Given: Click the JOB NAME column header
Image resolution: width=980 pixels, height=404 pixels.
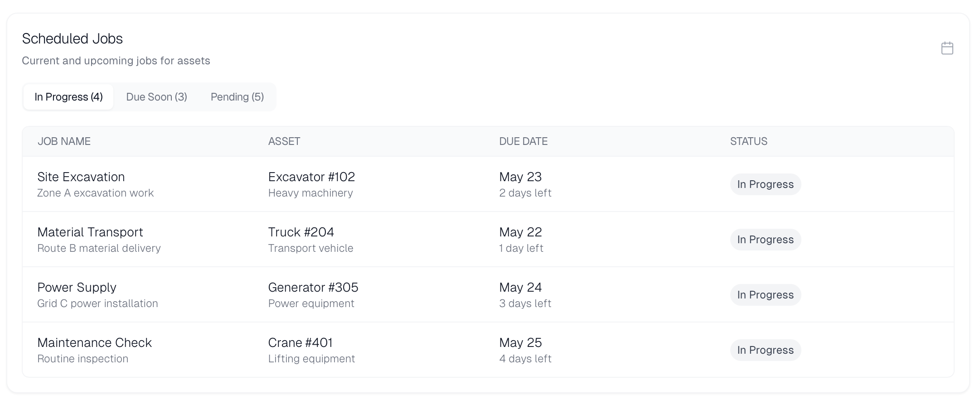Looking at the screenshot, I should pos(64,141).
